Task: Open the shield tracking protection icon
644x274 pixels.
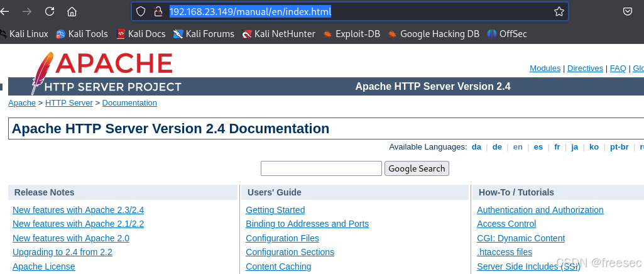Action: pyautogui.click(x=141, y=11)
